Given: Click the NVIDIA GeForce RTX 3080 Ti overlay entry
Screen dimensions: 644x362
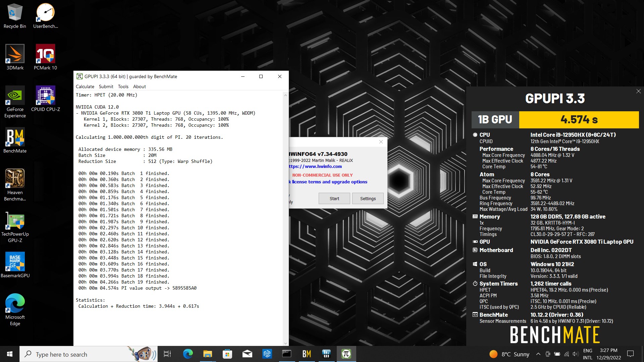Looking at the screenshot, I should click(x=582, y=242).
